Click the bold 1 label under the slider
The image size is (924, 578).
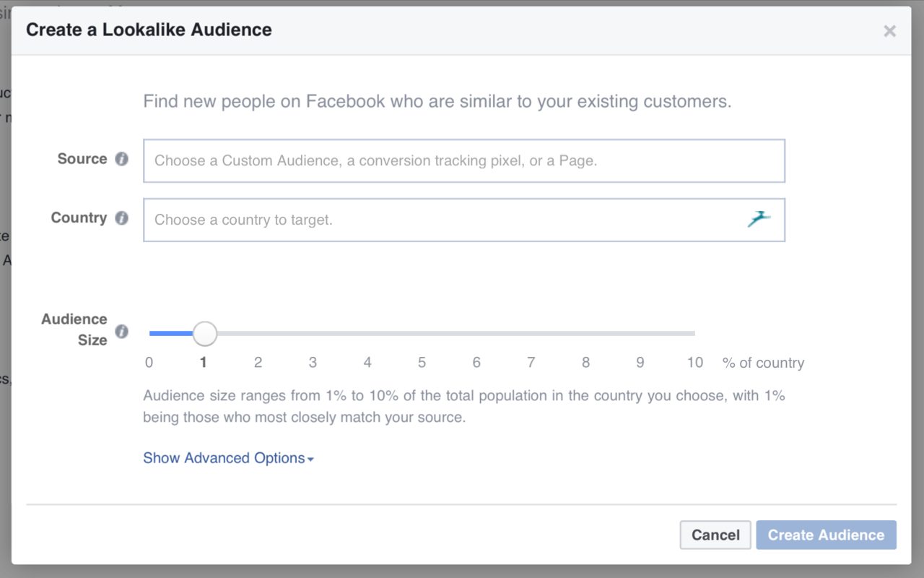tap(203, 362)
